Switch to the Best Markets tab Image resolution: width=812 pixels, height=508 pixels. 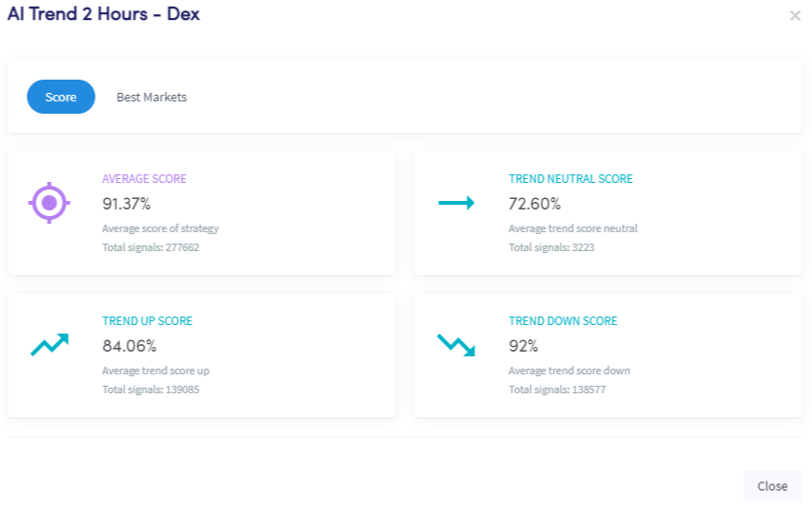click(152, 98)
